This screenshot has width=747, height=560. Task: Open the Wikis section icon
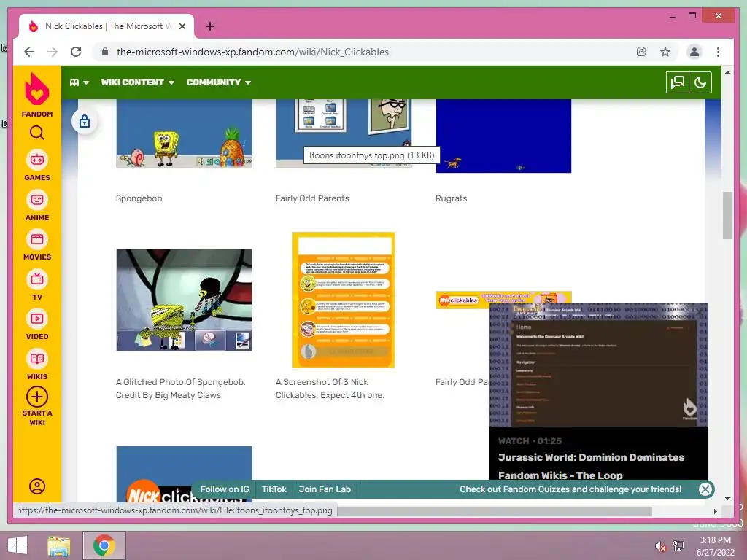click(x=37, y=359)
